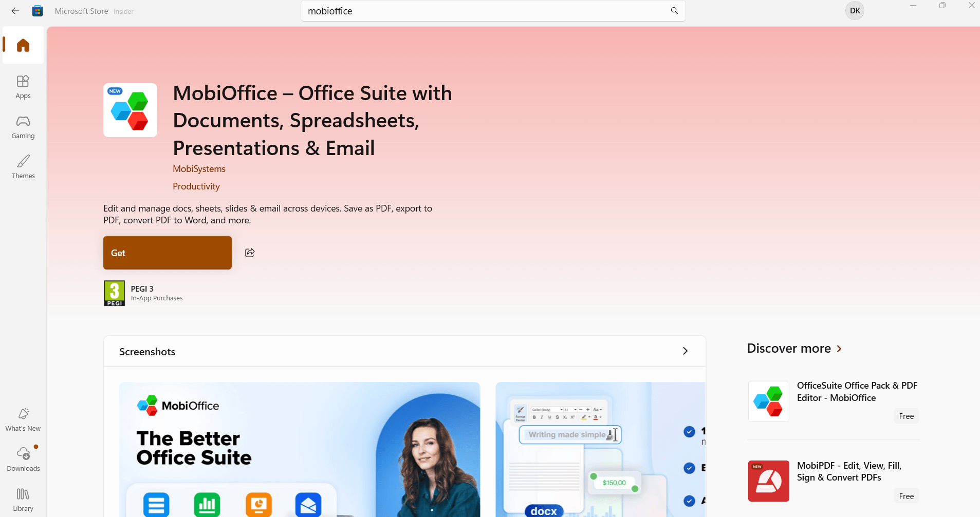
Task: Click the In-App Purchases text
Action: point(157,298)
